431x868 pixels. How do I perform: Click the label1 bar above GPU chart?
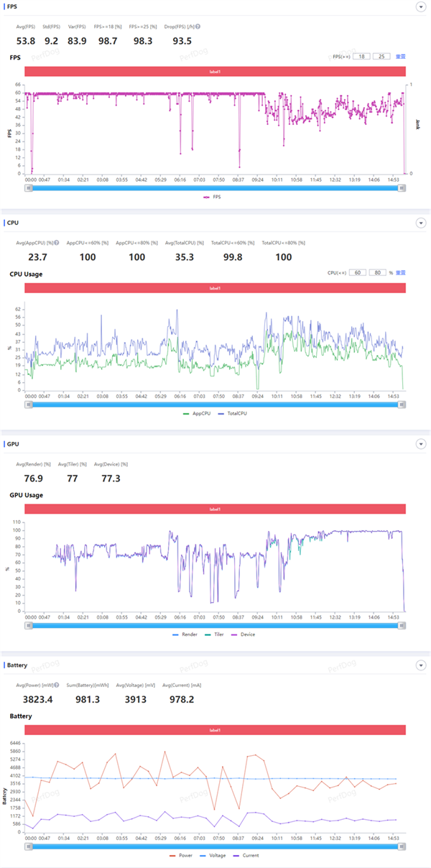coord(215,509)
